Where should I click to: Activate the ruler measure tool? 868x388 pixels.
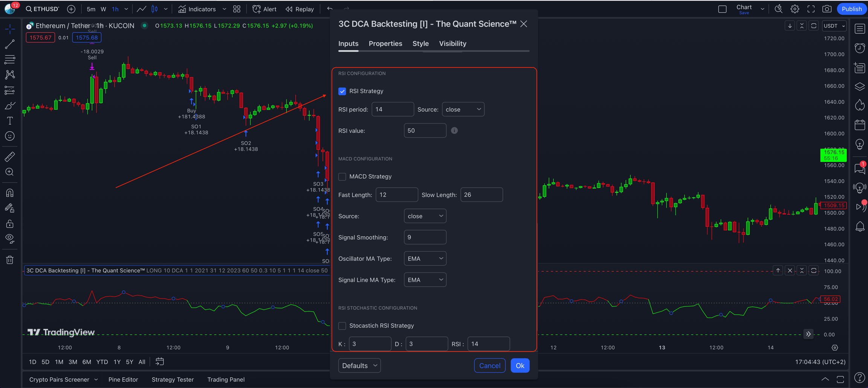pyautogui.click(x=10, y=157)
